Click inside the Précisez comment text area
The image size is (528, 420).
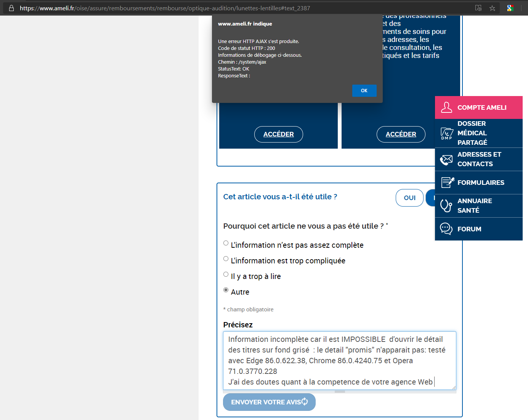[x=339, y=360]
